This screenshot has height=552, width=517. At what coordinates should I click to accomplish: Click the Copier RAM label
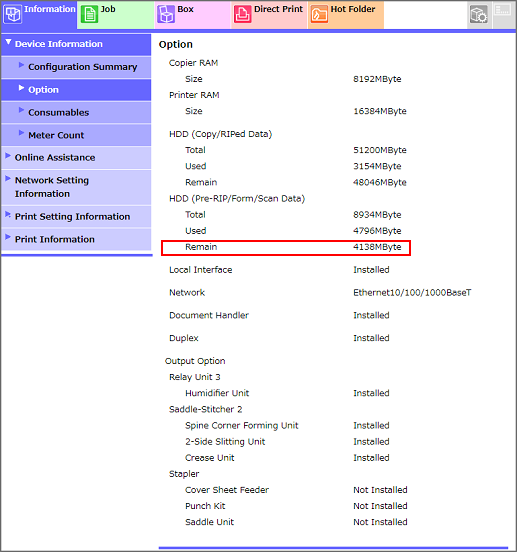pyautogui.click(x=194, y=63)
